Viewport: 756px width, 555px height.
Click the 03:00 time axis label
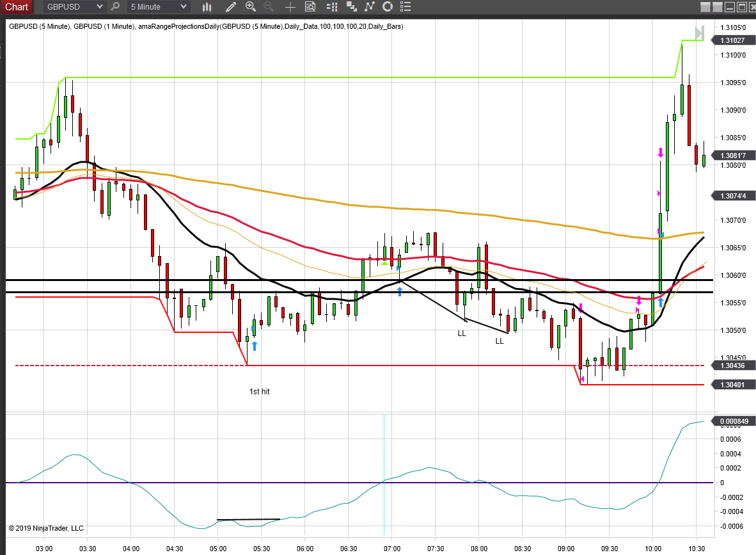44,549
